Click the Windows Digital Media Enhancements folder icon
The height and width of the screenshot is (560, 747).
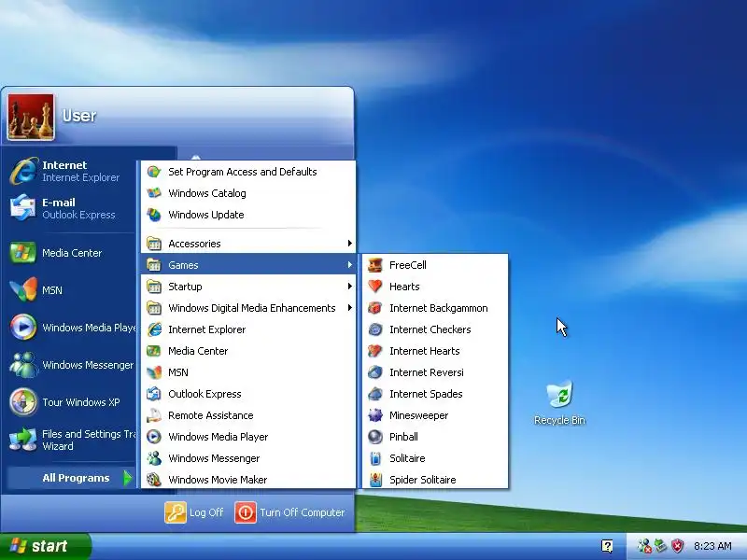[154, 308]
